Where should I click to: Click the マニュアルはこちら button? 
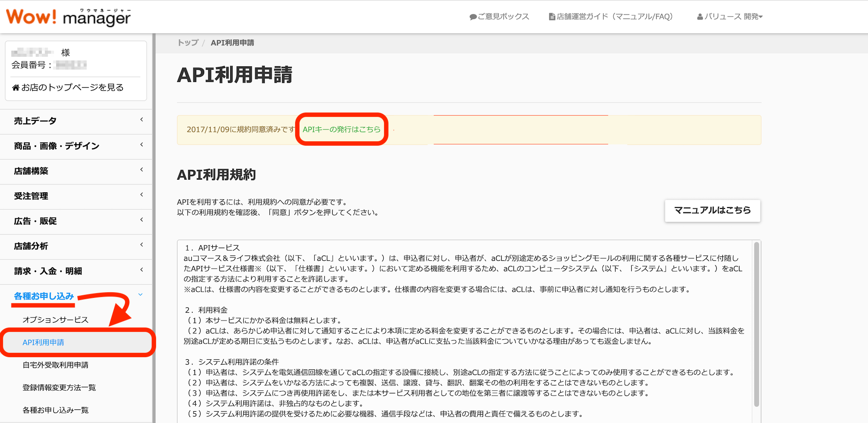(x=712, y=211)
